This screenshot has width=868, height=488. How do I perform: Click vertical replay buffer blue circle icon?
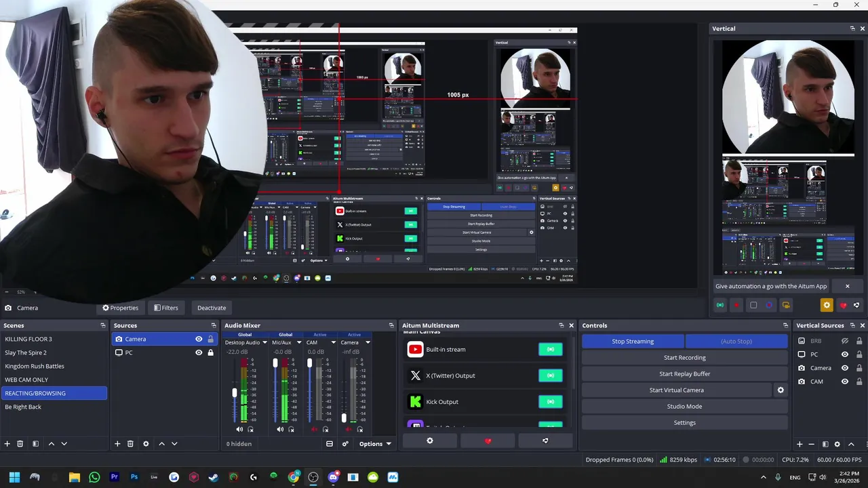[769, 305]
